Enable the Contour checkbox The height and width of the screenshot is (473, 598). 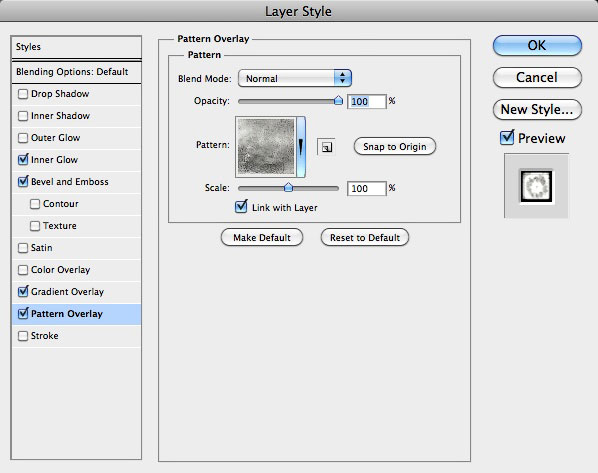coord(35,204)
